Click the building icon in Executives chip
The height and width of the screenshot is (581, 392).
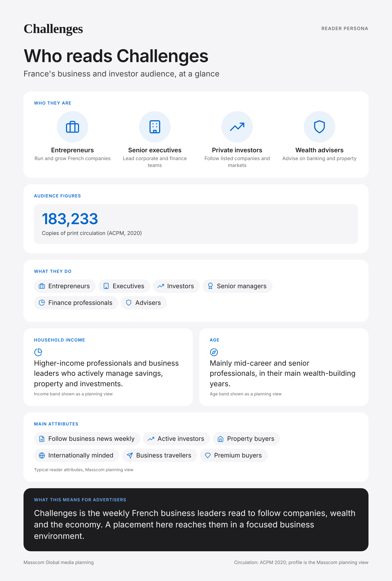pyautogui.click(x=106, y=286)
